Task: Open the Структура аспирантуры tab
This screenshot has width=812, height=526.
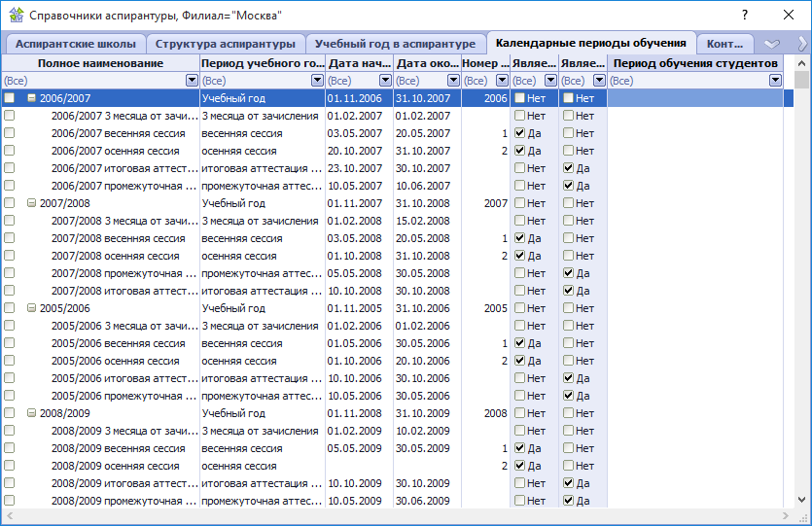Action: click(x=225, y=44)
